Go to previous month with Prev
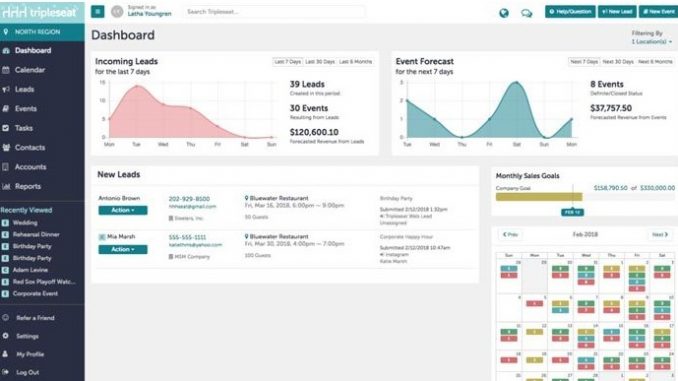The height and width of the screenshot is (381, 678). (510, 235)
